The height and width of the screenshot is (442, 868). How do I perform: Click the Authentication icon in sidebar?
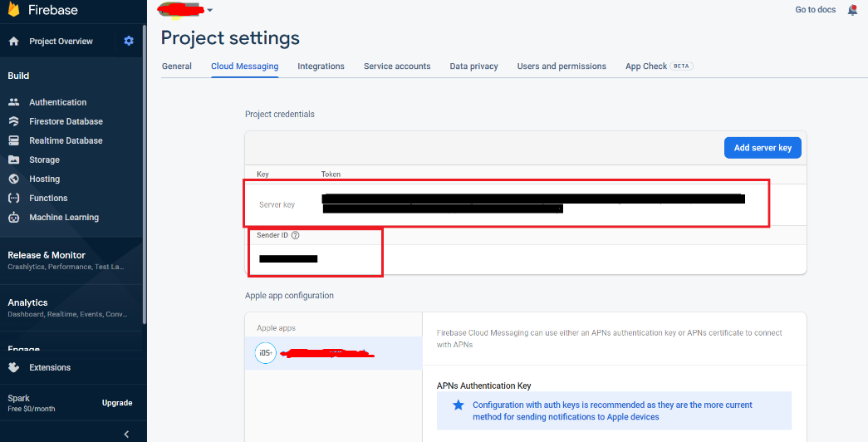coord(13,102)
